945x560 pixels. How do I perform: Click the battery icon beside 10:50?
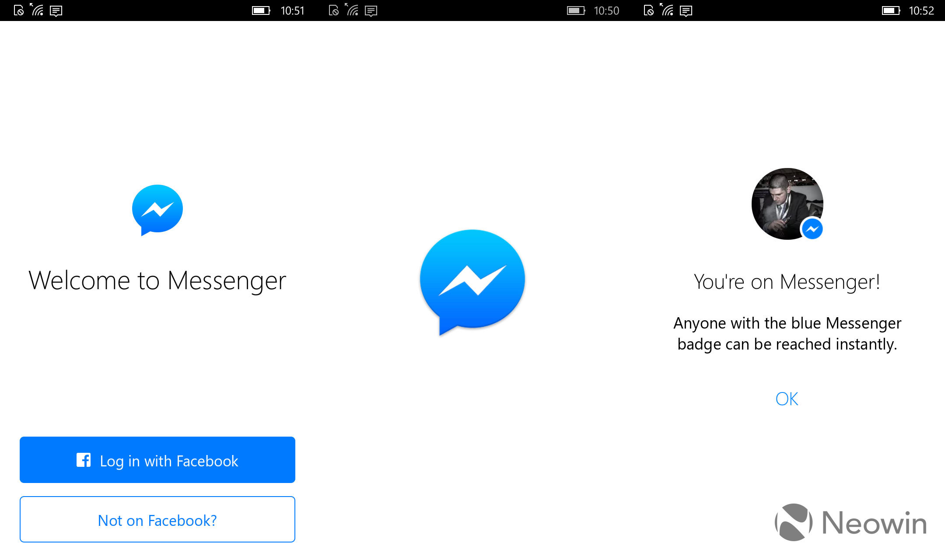point(576,10)
